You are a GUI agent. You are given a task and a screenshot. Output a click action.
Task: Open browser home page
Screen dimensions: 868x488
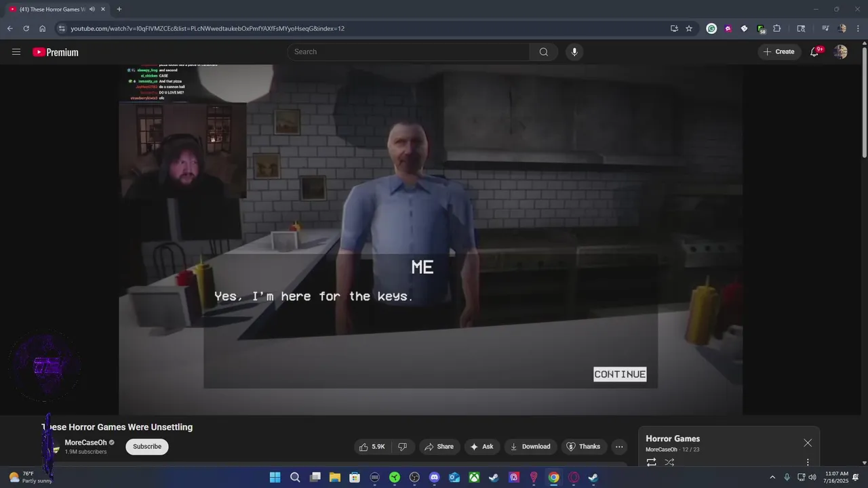click(42, 28)
